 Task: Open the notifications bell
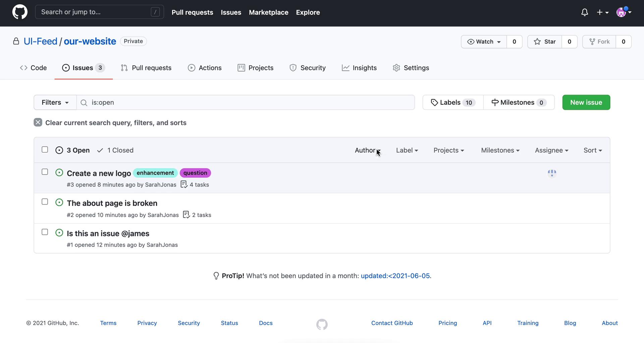click(x=585, y=12)
